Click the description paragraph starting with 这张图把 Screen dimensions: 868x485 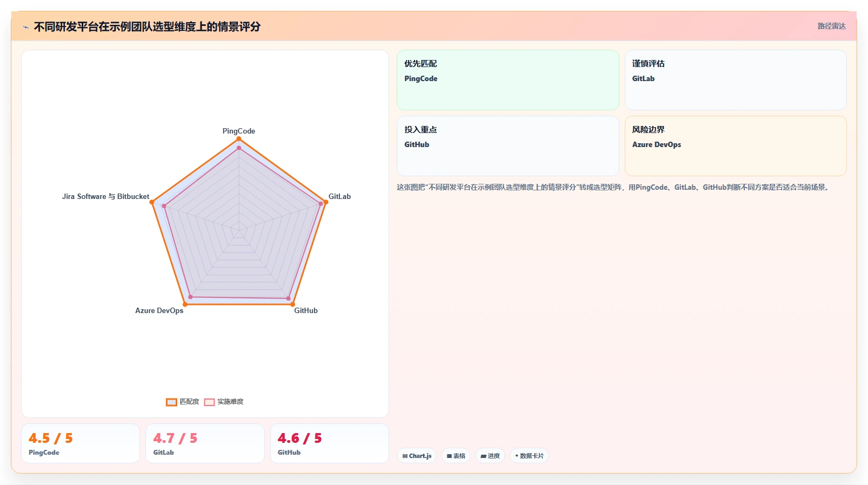point(614,187)
